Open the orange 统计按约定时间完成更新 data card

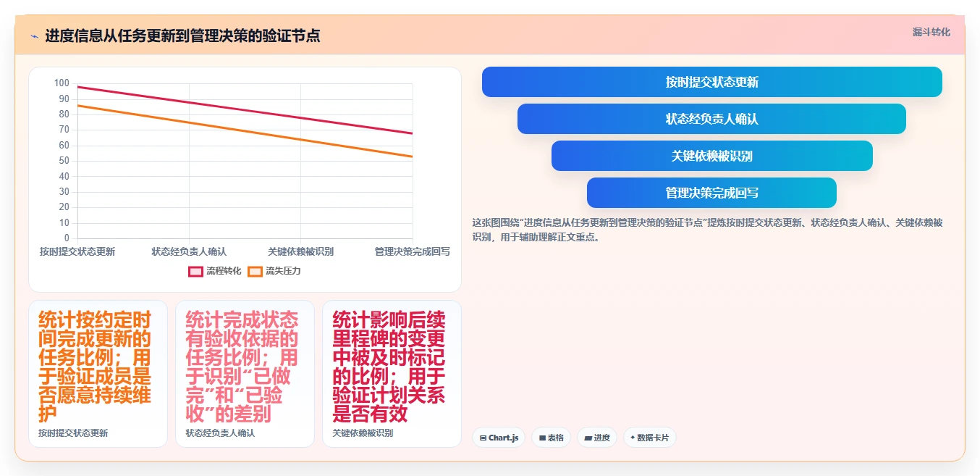pos(98,374)
